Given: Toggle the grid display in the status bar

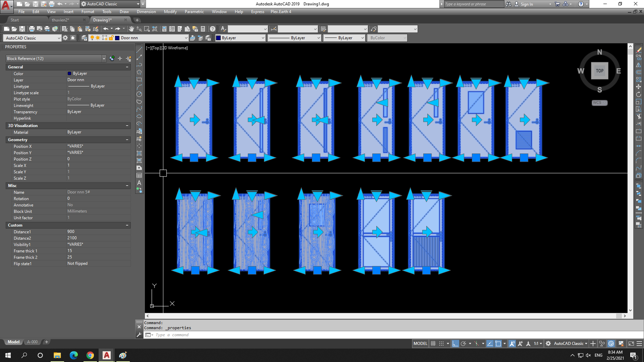Looking at the screenshot, I should [x=433, y=343].
